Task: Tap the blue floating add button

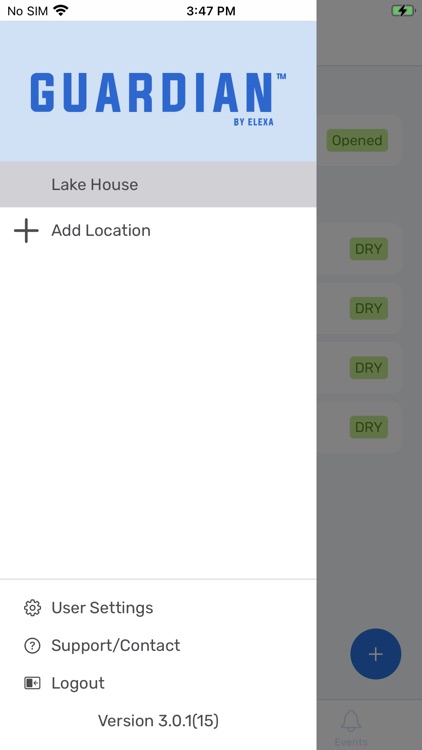Action: pyautogui.click(x=376, y=654)
